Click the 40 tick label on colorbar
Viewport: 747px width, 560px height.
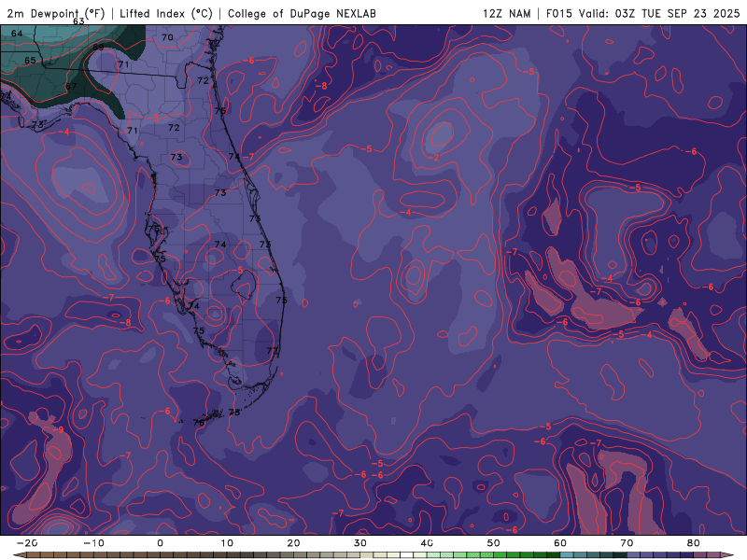[427, 543]
